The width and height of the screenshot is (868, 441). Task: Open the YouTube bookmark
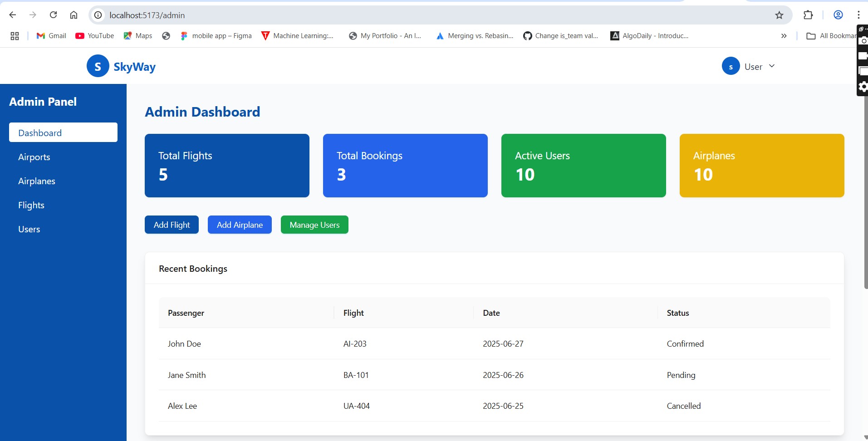95,36
